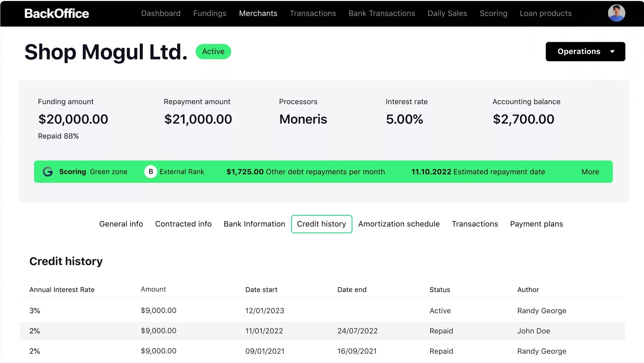Image resolution: width=644 pixels, height=363 pixels.
Task: Go to Dashboard in top navigation
Action: click(161, 13)
